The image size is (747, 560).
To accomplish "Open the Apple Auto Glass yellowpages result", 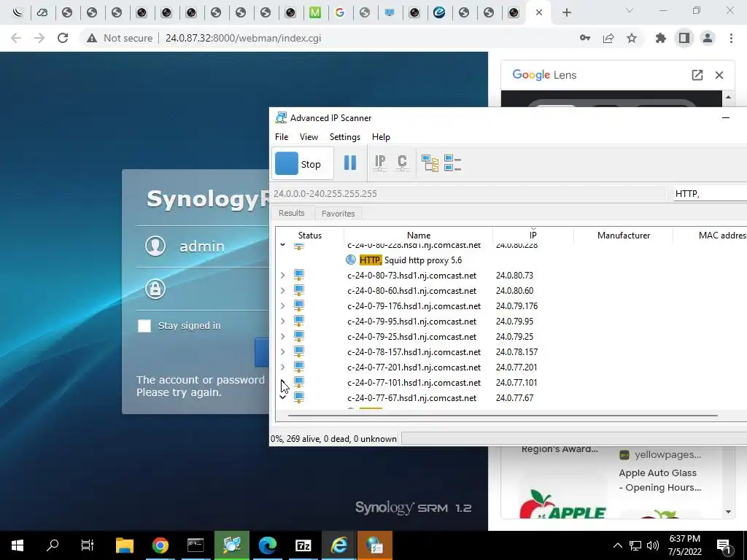I will click(x=659, y=480).
